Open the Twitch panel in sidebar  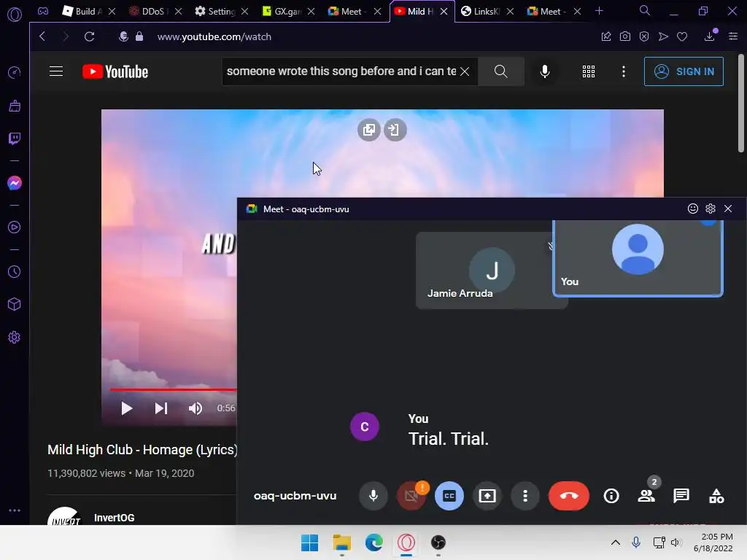[x=15, y=139]
